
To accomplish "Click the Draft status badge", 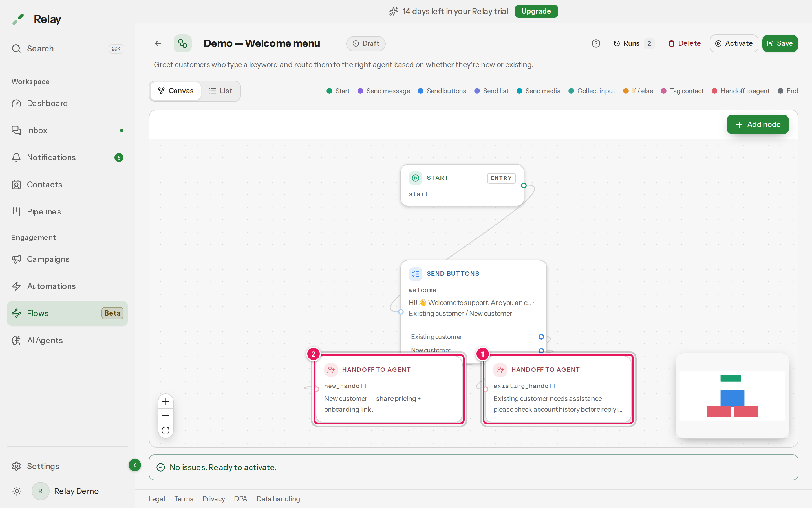I will click(x=366, y=44).
